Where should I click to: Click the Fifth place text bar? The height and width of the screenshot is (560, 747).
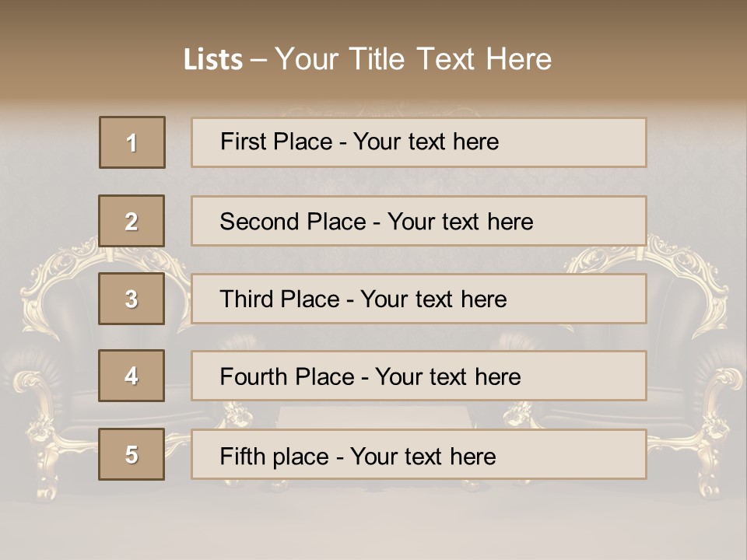click(x=419, y=453)
